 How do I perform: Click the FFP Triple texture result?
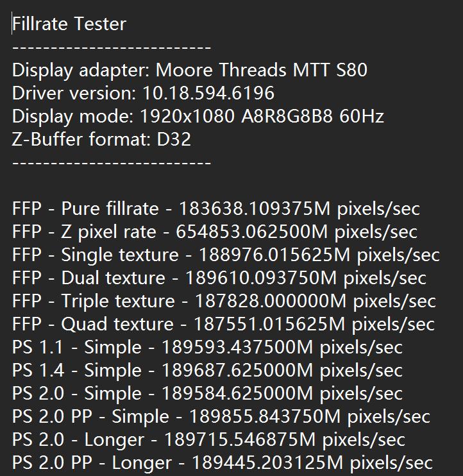coord(224,302)
